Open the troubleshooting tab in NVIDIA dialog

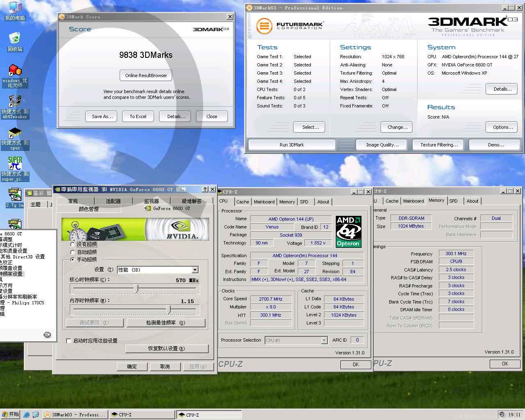tap(192, 201)
